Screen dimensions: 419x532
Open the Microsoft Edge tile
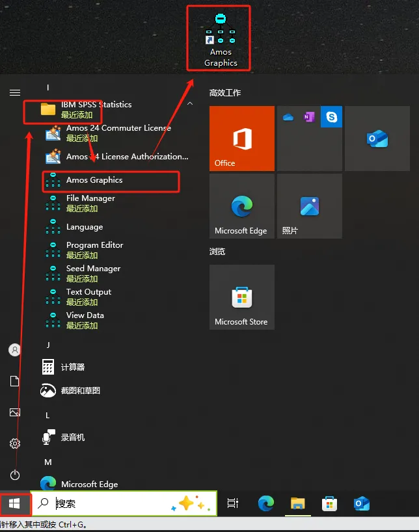point(242,206)
